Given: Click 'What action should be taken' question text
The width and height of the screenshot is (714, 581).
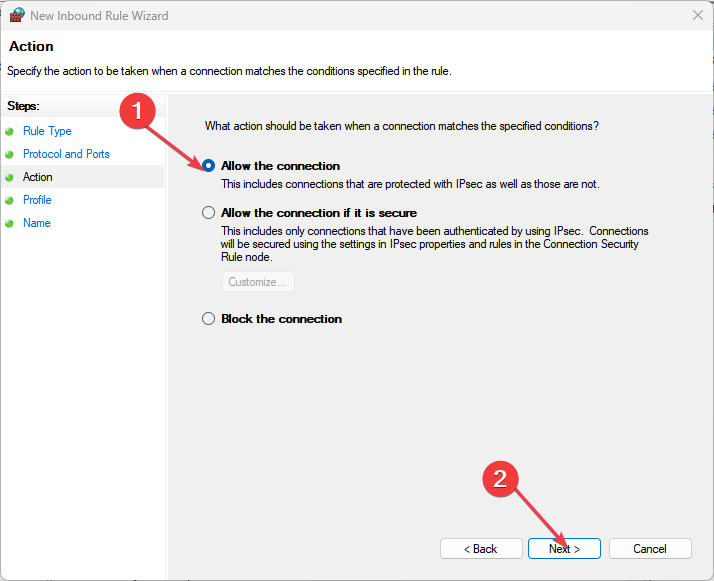Looking at the screenshot, I should click(x=402, y=126).
